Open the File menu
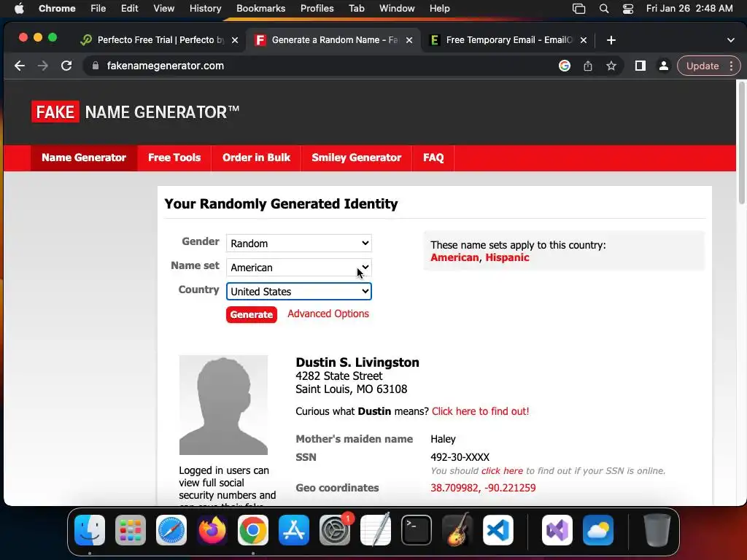 98,9
